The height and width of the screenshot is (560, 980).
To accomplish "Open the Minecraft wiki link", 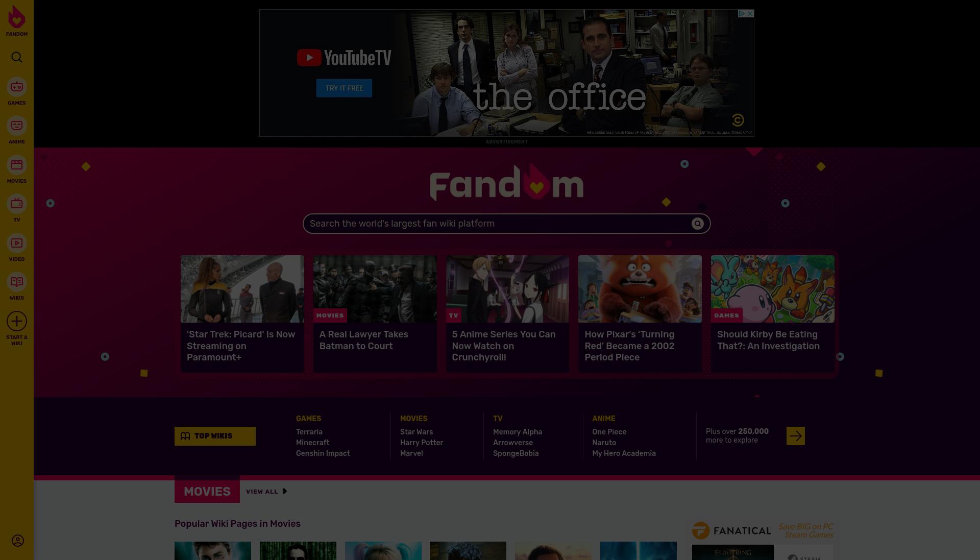I will pos(312,443).
